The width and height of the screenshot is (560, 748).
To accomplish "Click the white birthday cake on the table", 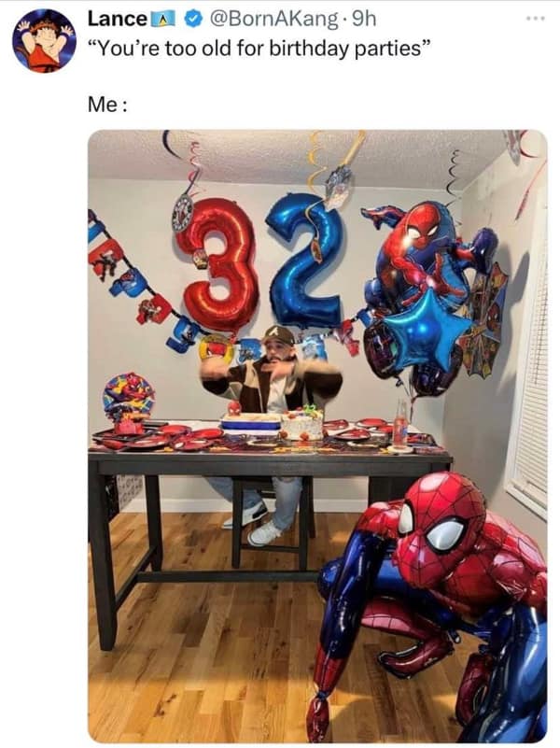I will pos(301,424).
